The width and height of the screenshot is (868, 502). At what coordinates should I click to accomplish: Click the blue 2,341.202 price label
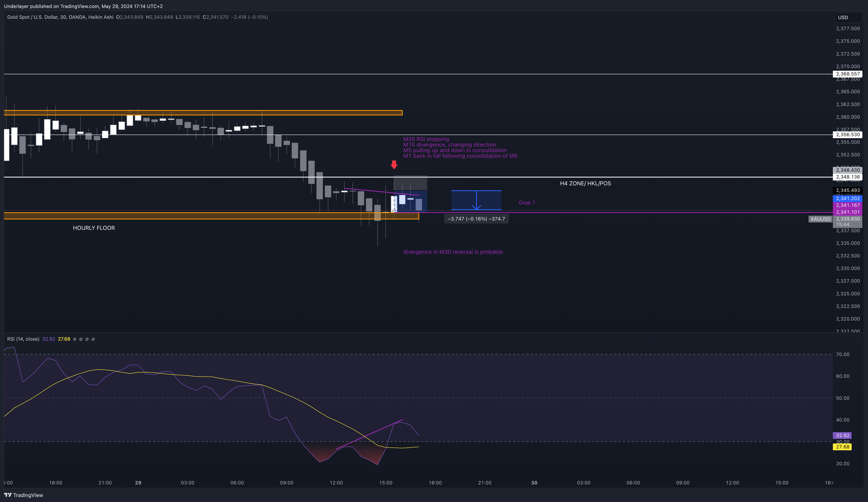click(847, 199)
